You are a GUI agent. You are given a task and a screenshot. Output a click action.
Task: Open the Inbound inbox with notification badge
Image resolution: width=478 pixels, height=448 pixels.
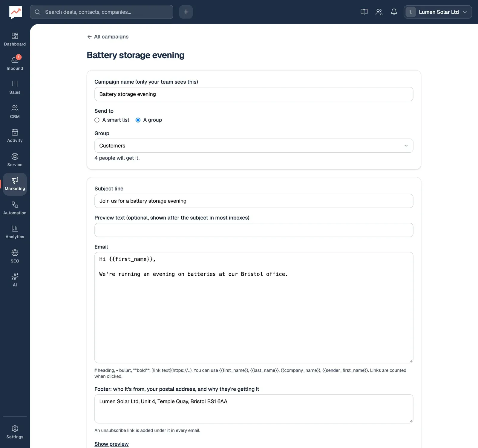coord(15,64)
